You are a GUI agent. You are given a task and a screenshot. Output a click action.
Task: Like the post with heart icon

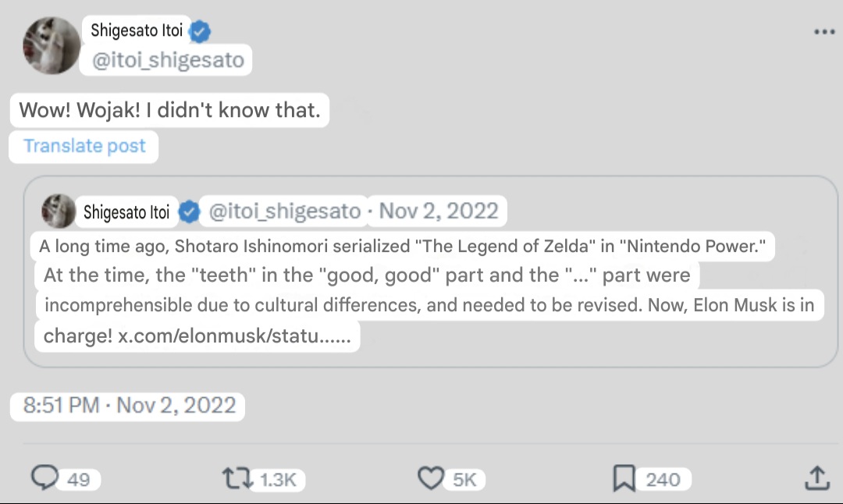tap(430, 477)
